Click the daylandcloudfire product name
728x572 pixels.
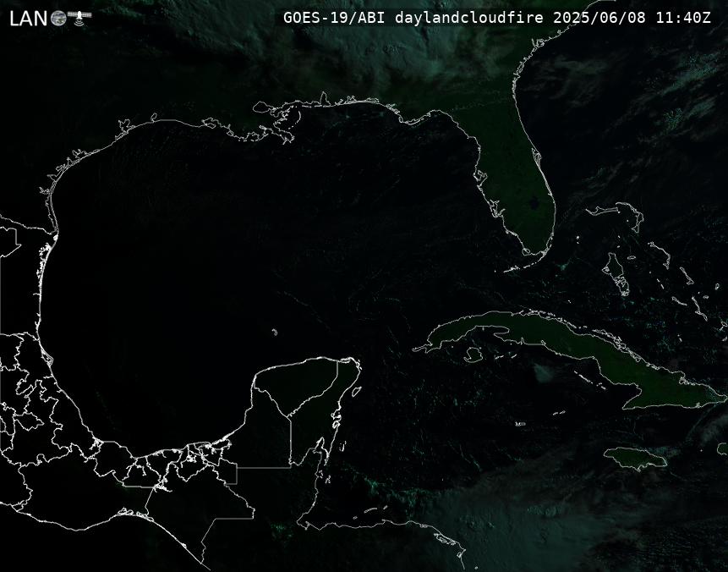pyautogui.click(x=469, y=18)
